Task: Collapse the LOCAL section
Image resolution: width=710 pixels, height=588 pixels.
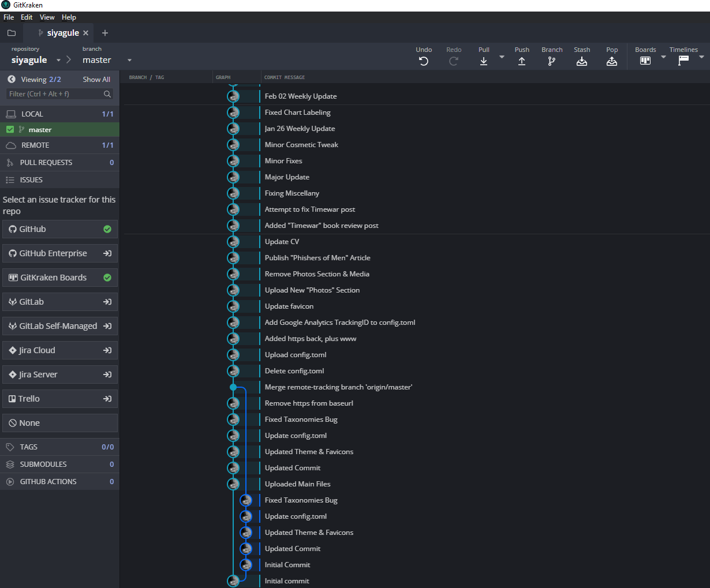Action: [60, 114]
